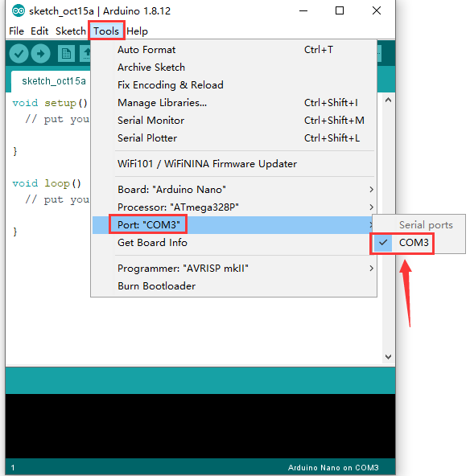Expand Programmer: "AVRISP mkII" submenu

coord(233,269)
